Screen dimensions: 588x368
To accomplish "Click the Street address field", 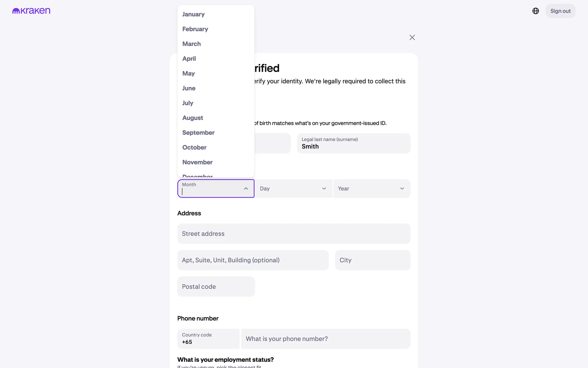I will coord(294,234).
